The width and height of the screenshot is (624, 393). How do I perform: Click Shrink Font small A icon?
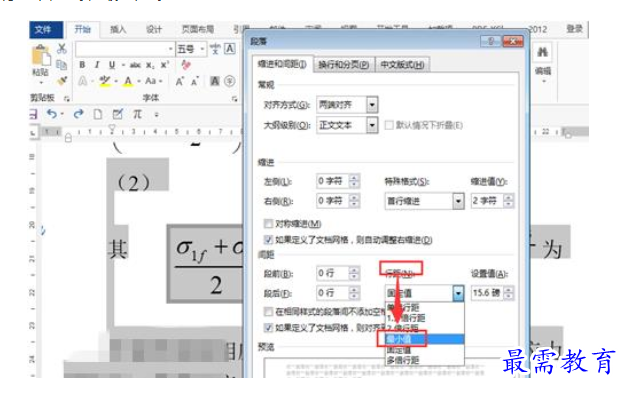pos(195,82)
